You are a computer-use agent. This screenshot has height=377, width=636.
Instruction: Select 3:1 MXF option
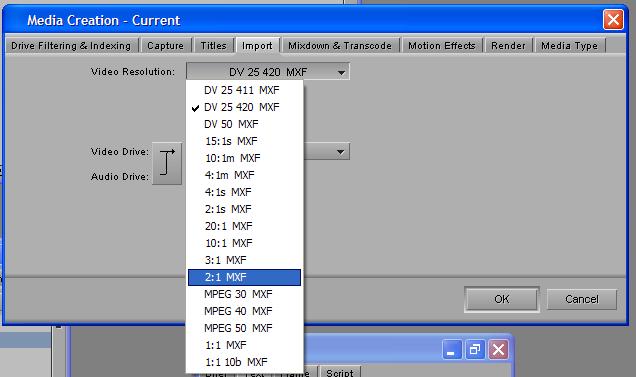coord(244,260)
